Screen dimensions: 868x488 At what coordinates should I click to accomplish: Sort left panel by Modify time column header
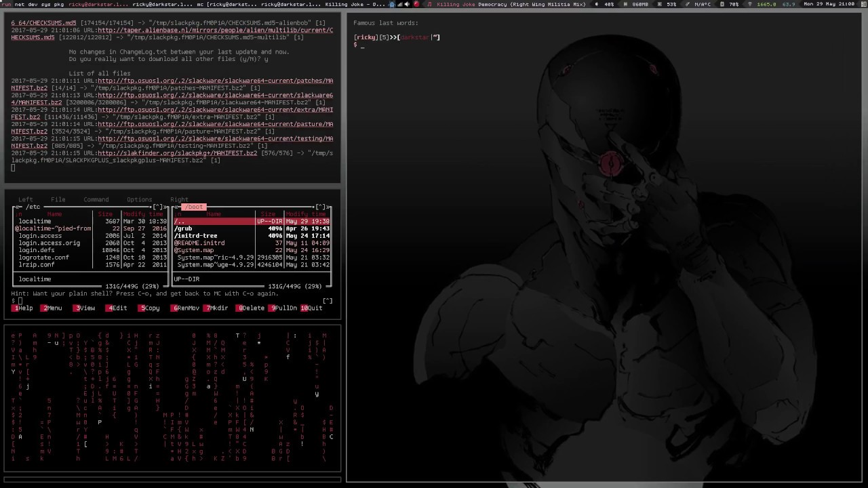point(144,214)
